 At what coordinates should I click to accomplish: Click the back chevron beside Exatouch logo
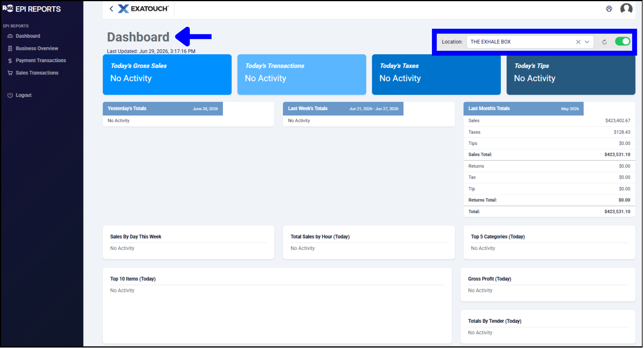point(111,9)
